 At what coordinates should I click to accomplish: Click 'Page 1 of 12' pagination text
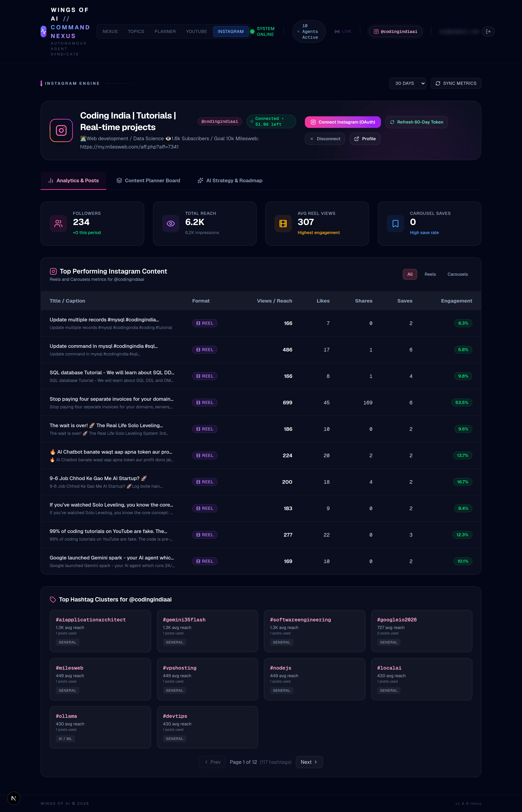click(x=243, y=762)
